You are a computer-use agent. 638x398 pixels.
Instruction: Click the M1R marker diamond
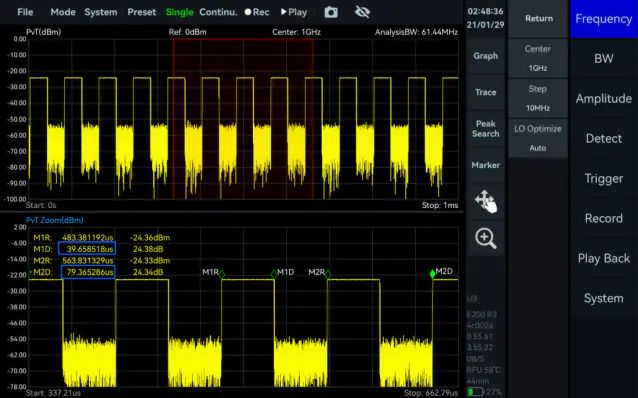pyautogui.click(x=222, y=275)
